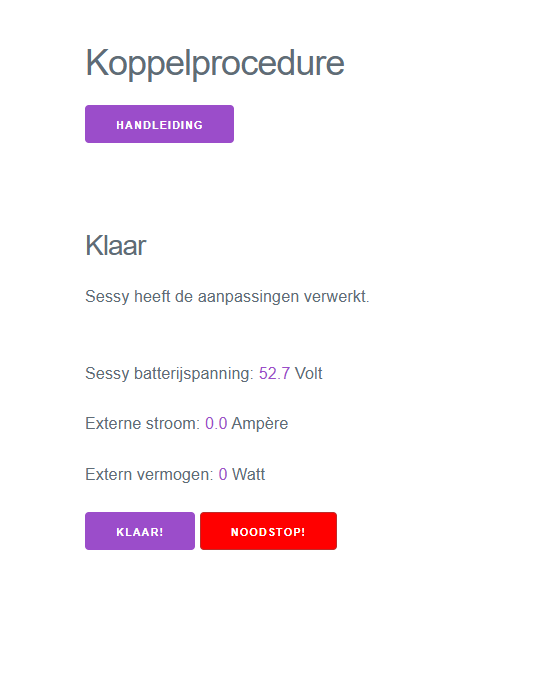This screenshot has width=544, height=674.
Task: Click the 'Extern vermogen:' label
Action: tap(150, 475)
